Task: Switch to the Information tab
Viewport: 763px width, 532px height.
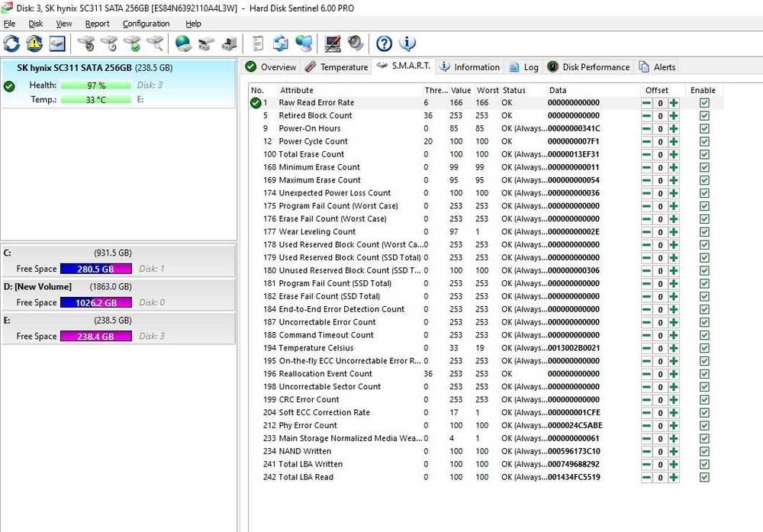Action: 469,67
